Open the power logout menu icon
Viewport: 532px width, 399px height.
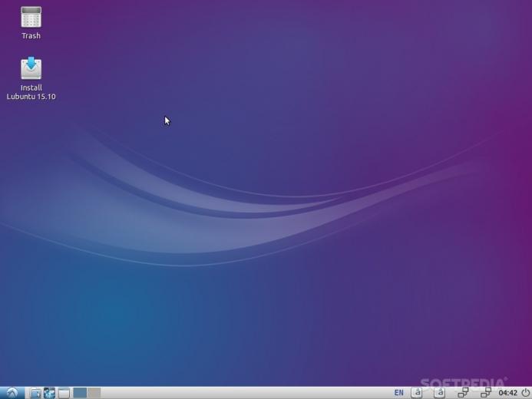526,393
